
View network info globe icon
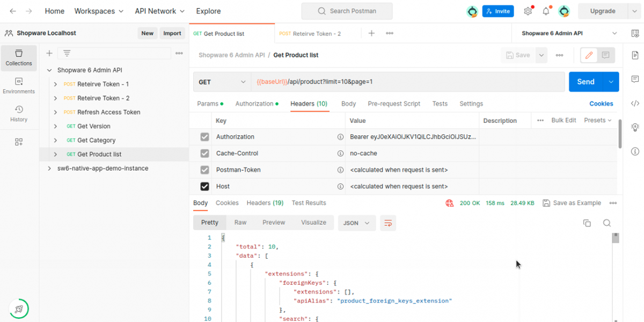[x=450, y=203]
